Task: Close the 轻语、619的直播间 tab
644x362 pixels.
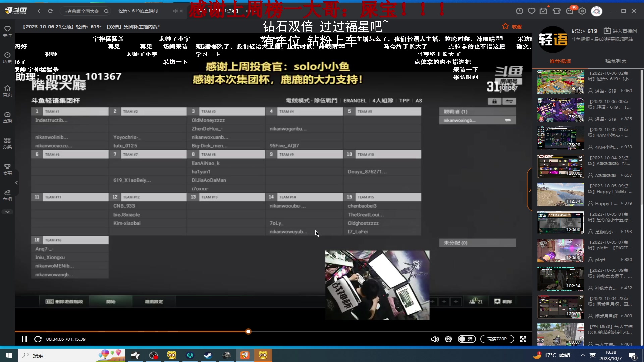Action: pyautogui.click(x=181, y=11)
